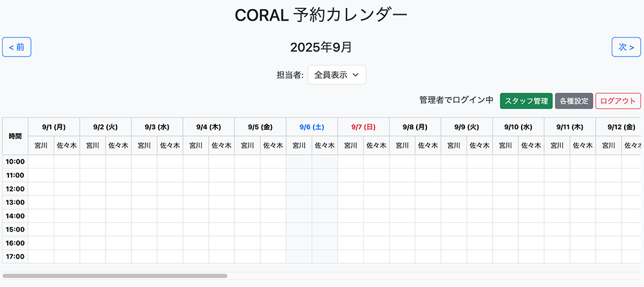
Task: Select the 9/12 (金) date header
Action: pos(620,127)
